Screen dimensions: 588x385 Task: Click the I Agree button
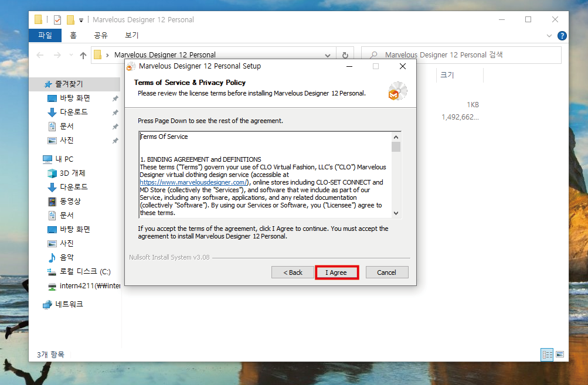click(337, 272)
